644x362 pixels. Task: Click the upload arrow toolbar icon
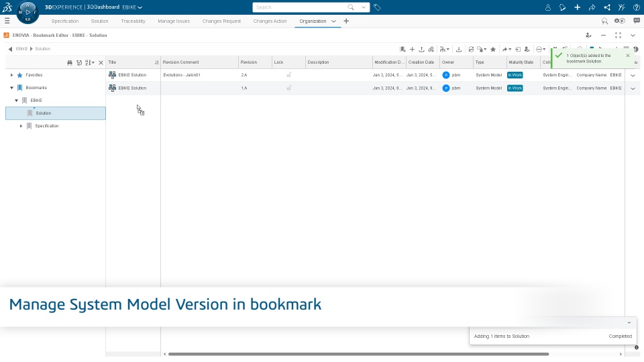[x=421, y=49]
